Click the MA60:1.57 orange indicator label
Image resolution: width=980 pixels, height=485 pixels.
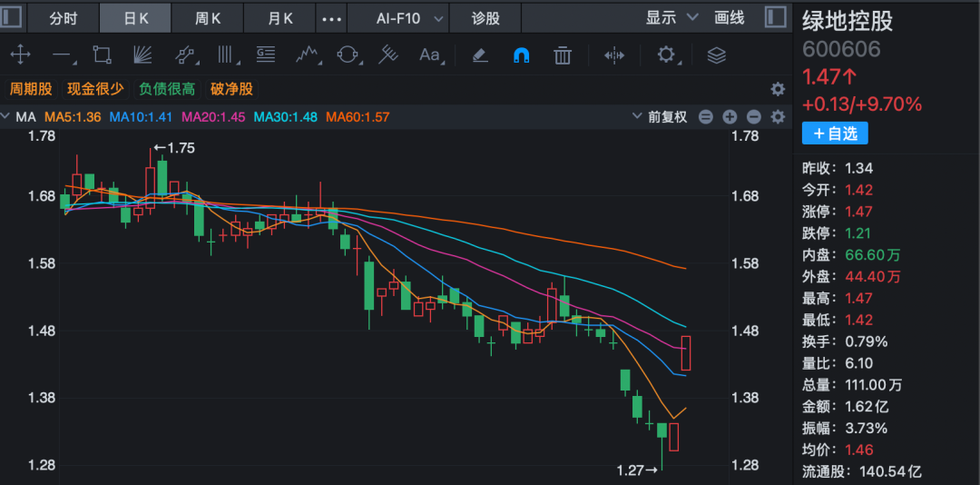tap(357, 117)
